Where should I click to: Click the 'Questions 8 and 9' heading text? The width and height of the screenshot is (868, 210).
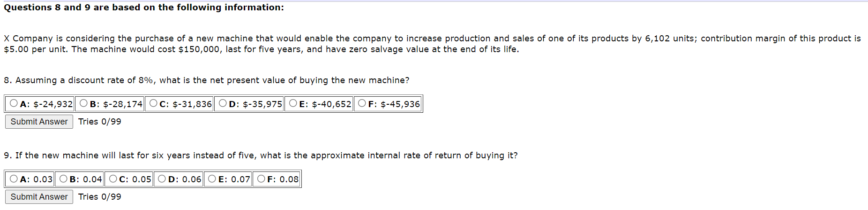pyautogui.click(x=144, y=8)
